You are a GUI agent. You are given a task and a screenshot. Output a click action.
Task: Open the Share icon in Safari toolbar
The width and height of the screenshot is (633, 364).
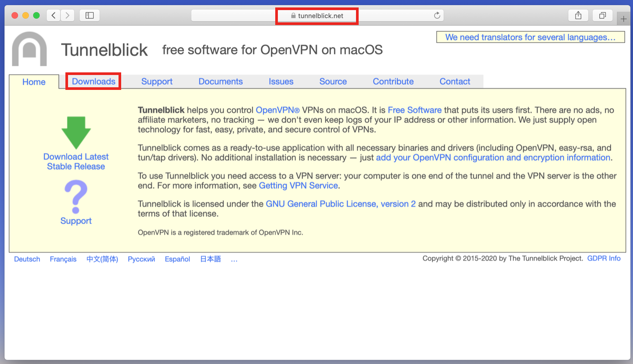click(578, 15)
